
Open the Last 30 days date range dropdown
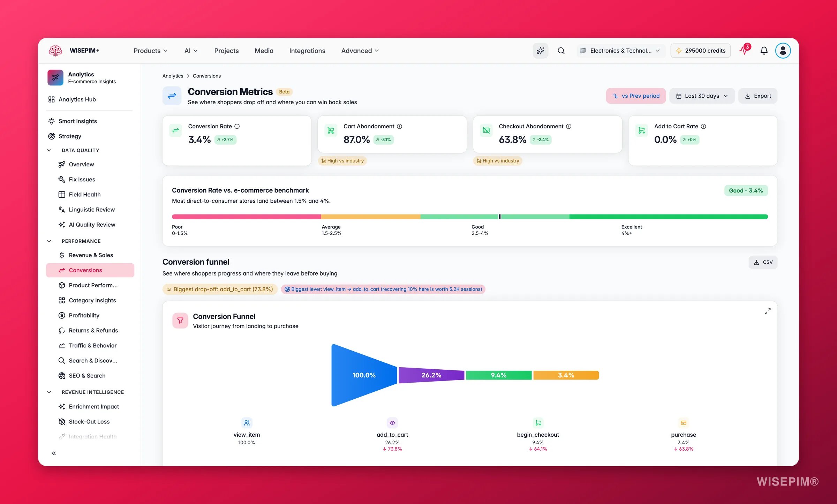click(702, 96)
